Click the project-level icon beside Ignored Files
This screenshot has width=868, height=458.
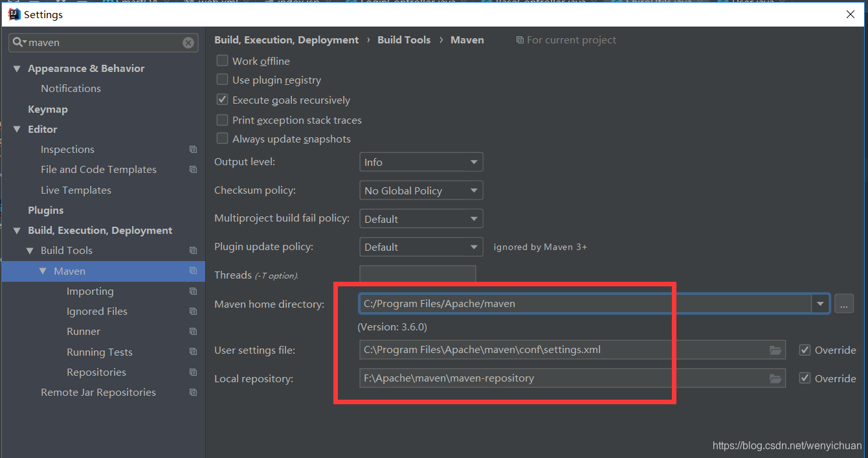(x=193, y=312)
